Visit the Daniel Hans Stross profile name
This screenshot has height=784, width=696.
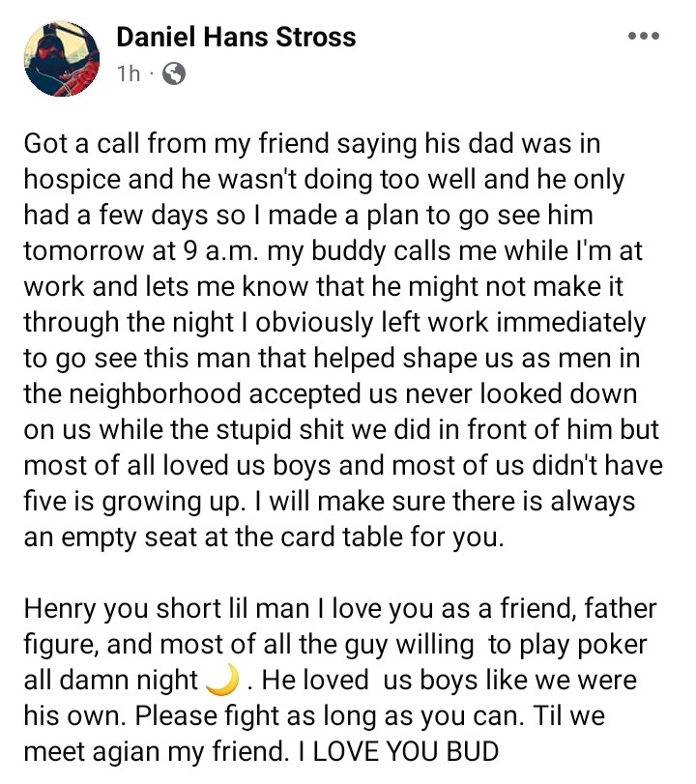[x=236, y=37]
